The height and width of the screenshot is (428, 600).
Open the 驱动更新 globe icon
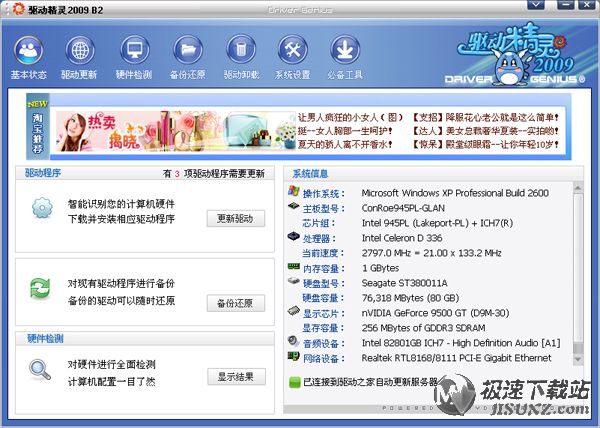[x=79, y=50]
